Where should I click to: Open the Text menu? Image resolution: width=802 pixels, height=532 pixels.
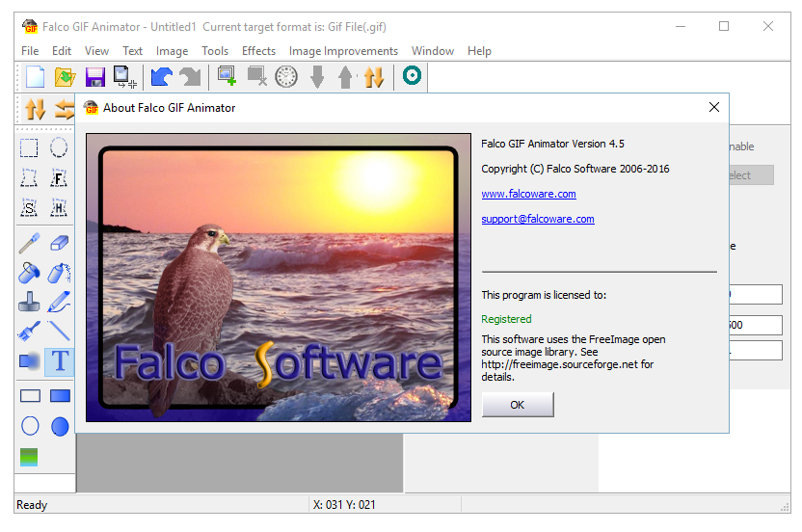[132, 51]
